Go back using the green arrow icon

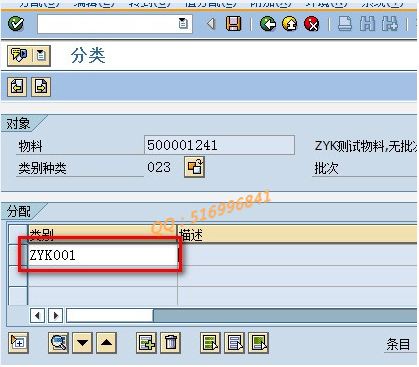click(268, 24)
